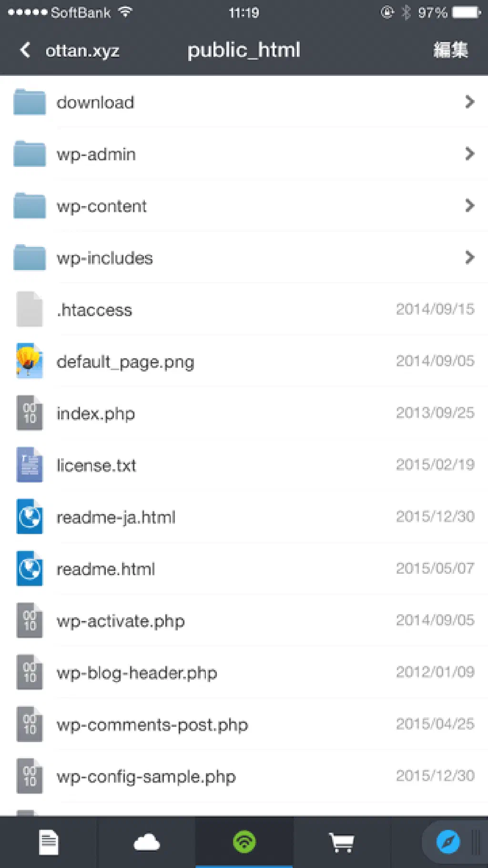488x868 pixels.
Task: Open the shopping cart store tab
Action: point(342,842)
